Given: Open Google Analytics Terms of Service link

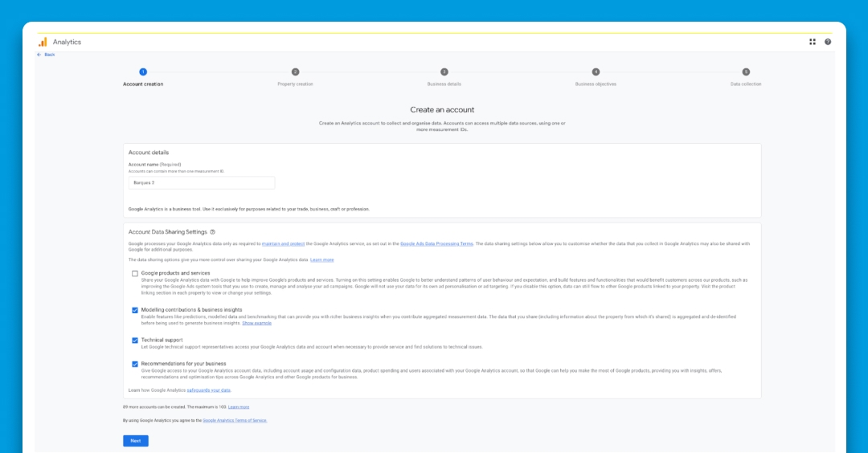Looking at the screenshot, I should [235, 420].
